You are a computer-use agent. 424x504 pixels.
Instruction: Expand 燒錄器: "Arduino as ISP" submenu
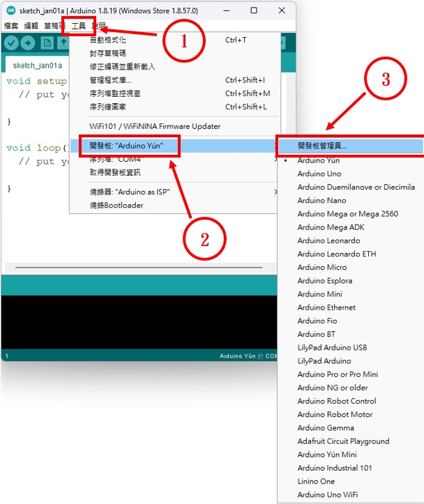[x=174, y=192]
